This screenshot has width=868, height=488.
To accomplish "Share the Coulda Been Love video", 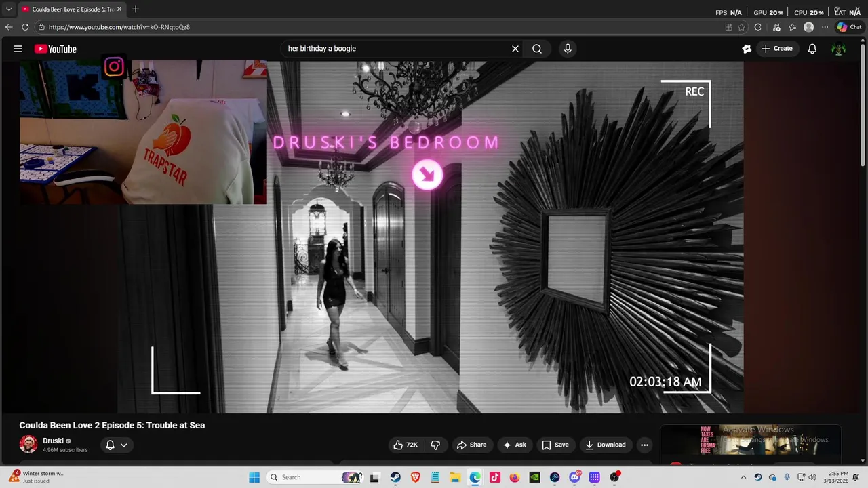I will pyautogui.click(x=472, y=445).
